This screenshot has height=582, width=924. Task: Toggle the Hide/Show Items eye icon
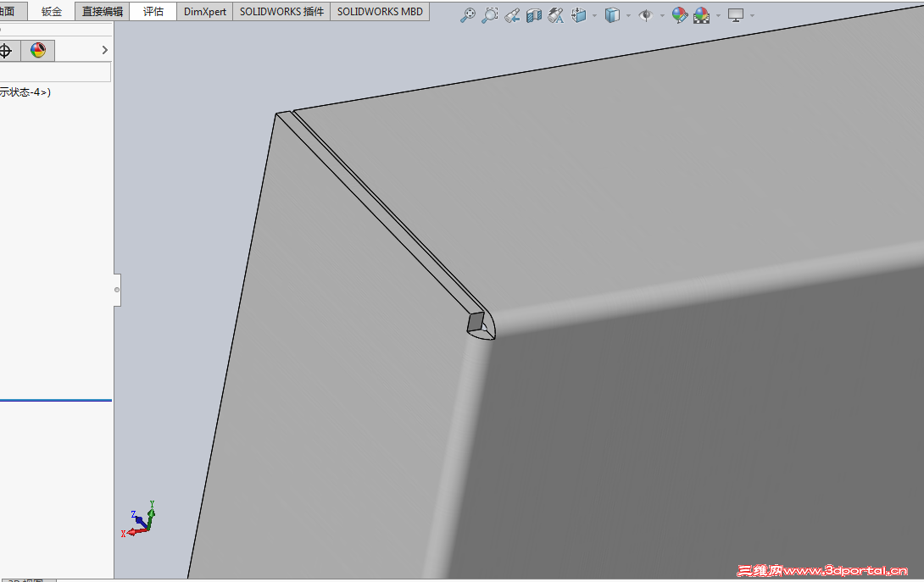pyautogui.click(x=646, y=15)
